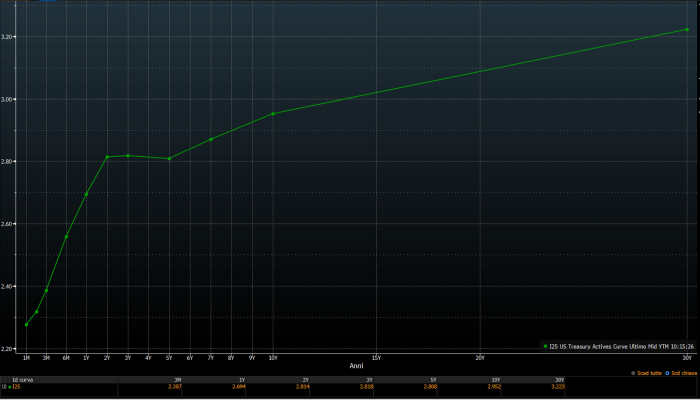Viewport: 700px width, 400px height.
Task: Pick the 1Y data point marker
Action: (86, 193)
